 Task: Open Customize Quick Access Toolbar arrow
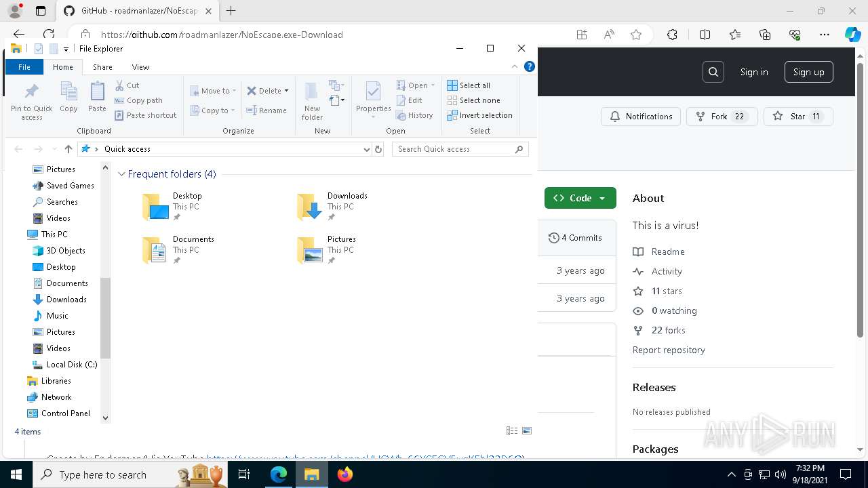66,49
